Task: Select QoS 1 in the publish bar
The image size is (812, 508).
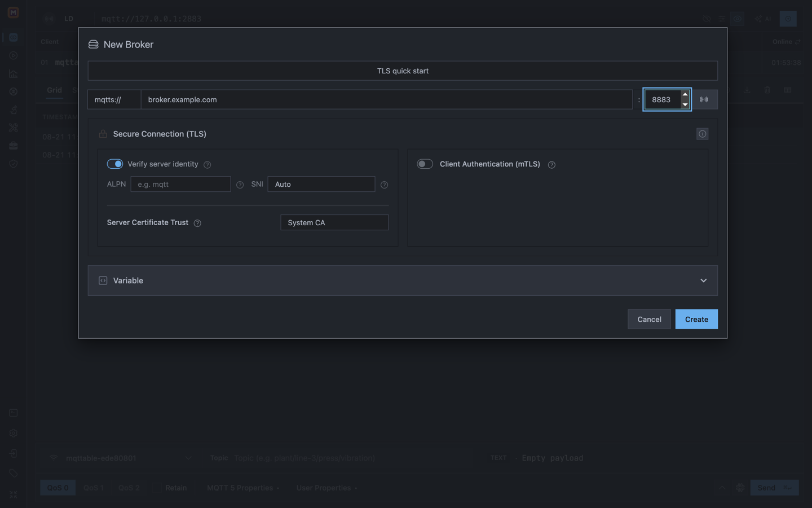Action: pyautogui.click(x=93, y=488)
